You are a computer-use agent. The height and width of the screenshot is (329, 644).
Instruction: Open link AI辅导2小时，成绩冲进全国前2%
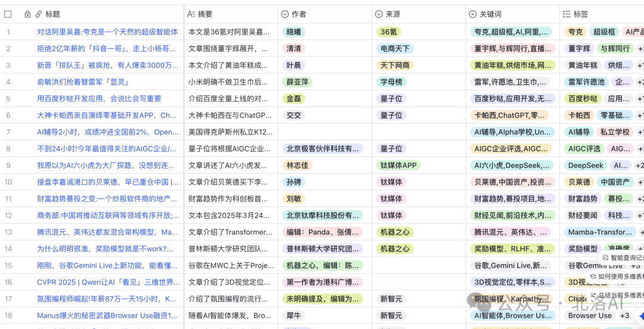coord(107,132)
